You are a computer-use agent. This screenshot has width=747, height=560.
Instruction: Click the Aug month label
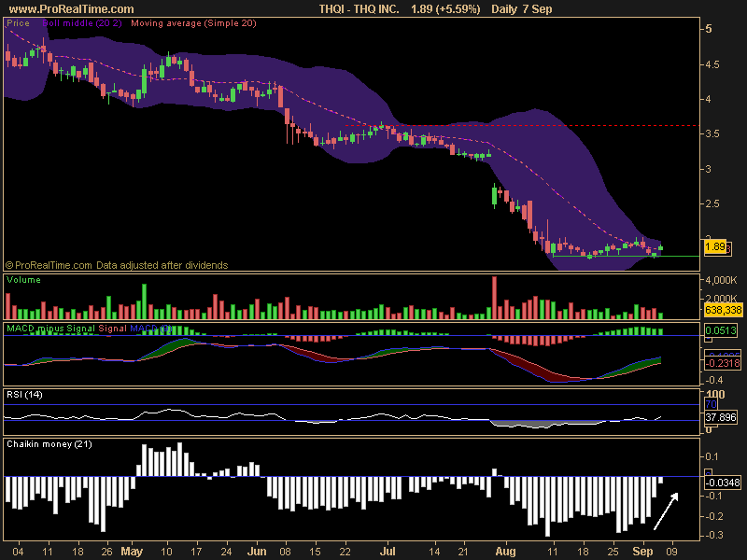[x=505, y=552]
